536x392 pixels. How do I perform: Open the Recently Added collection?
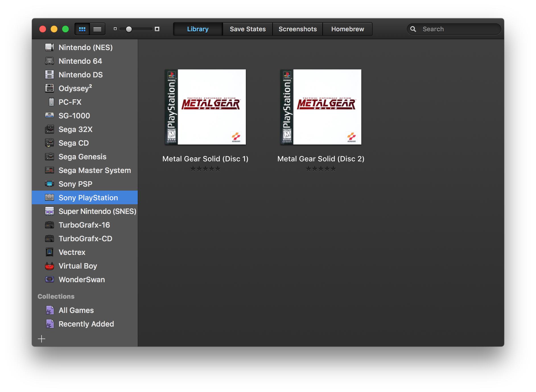[85, 324]
